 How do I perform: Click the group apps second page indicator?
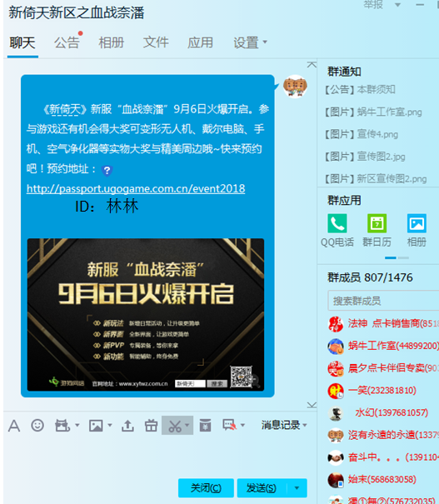tap(403, 257)
